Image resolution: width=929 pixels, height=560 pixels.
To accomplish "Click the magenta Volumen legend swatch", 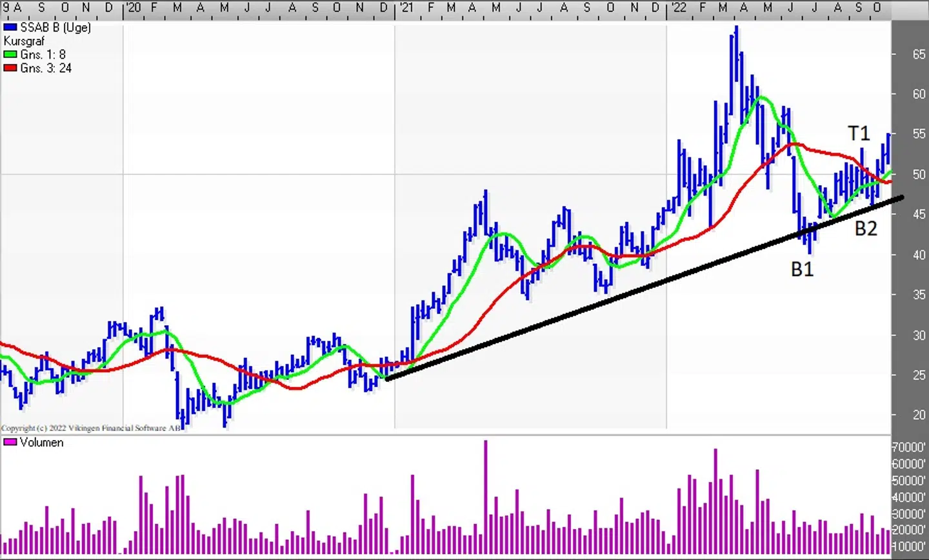I will [x=10, y=443].
